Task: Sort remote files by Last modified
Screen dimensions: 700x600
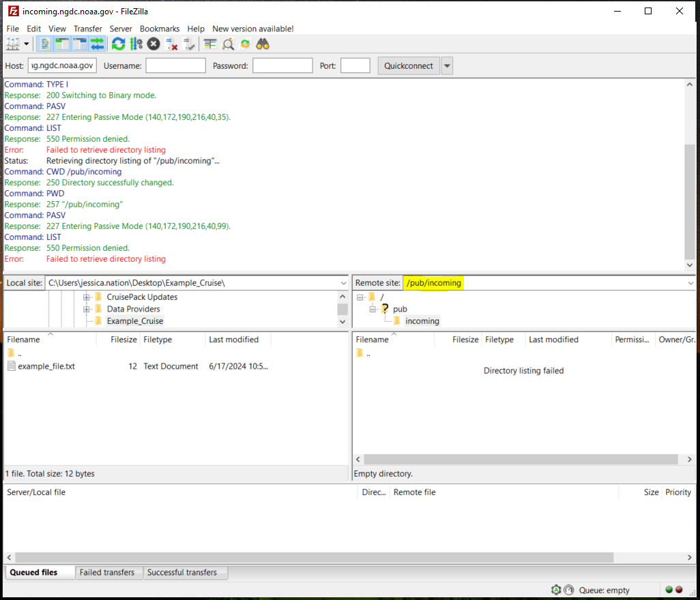Action: (568, 340)
